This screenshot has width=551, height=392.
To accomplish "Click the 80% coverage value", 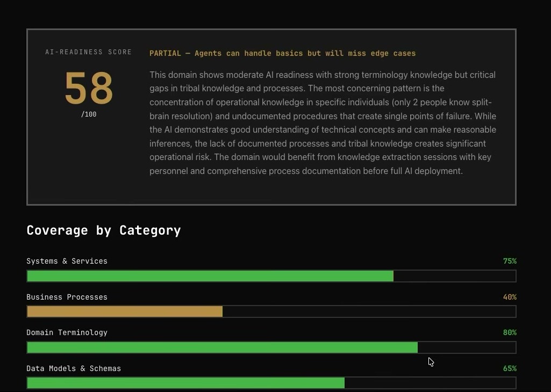I will [x=510, y=332].
